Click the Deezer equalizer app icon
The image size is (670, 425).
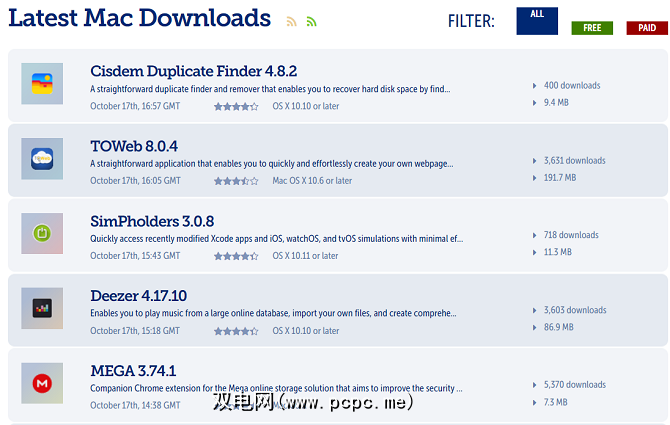42,308
